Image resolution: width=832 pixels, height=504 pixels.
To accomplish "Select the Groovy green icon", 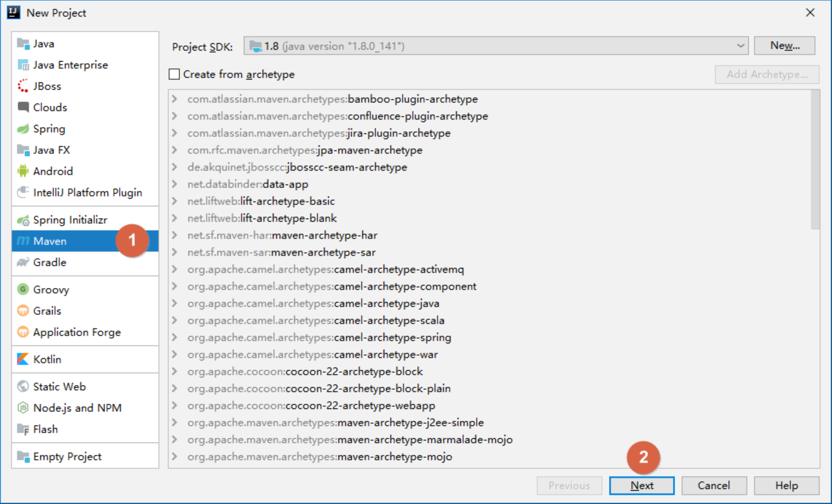I will 23,290.
